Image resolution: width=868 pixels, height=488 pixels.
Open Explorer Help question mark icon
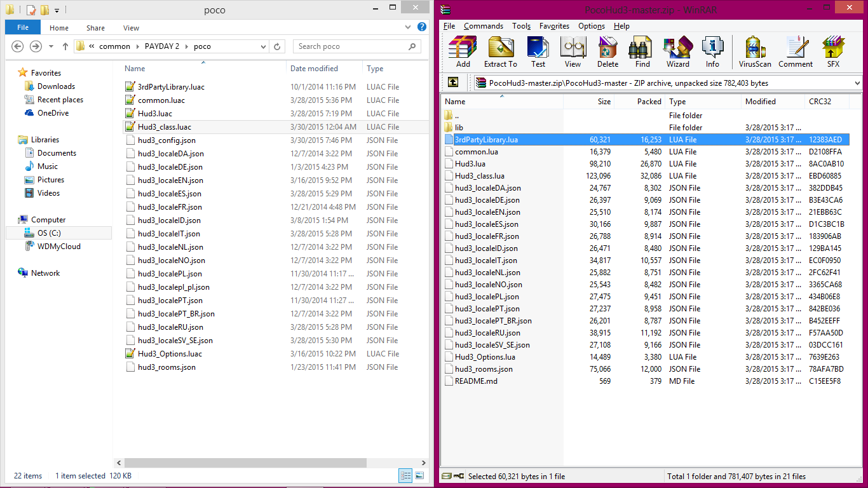click(x=421, y=27)
